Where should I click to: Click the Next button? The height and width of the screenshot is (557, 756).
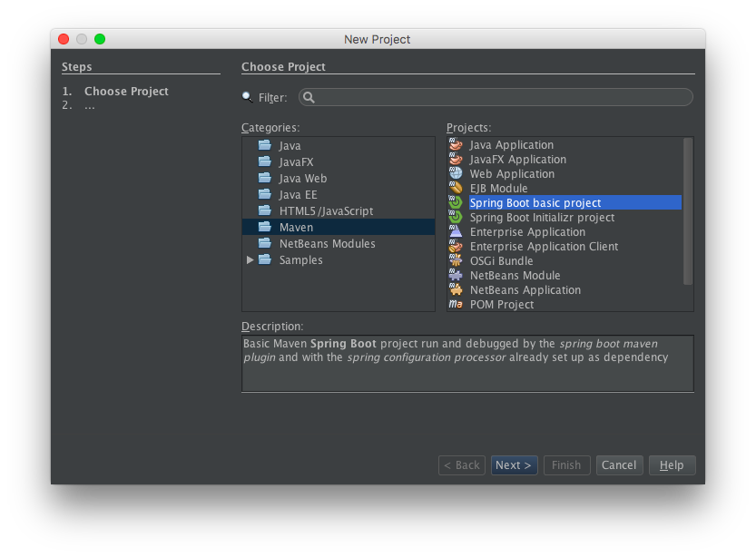pyautogui.click(x=514, y=465)
